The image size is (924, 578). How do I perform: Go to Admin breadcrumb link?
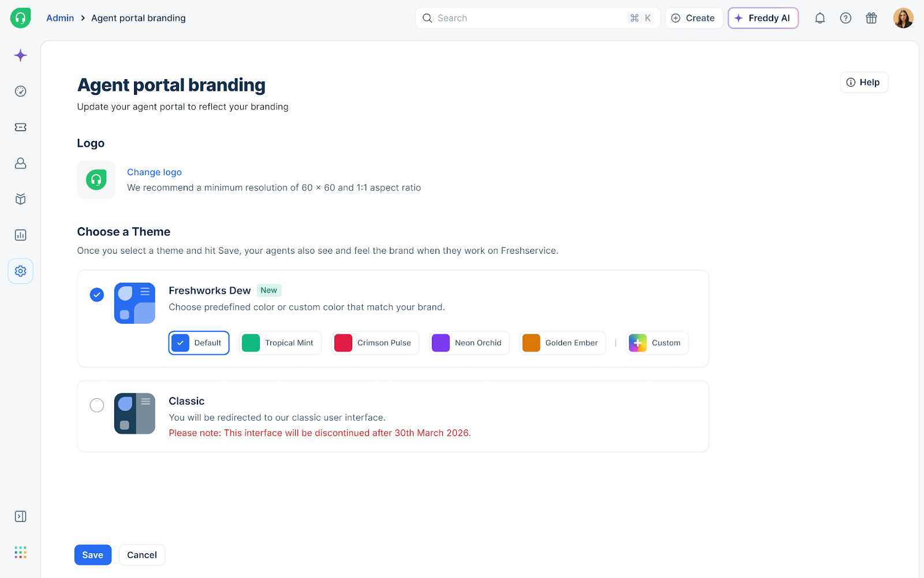click(x=60, y=18)
